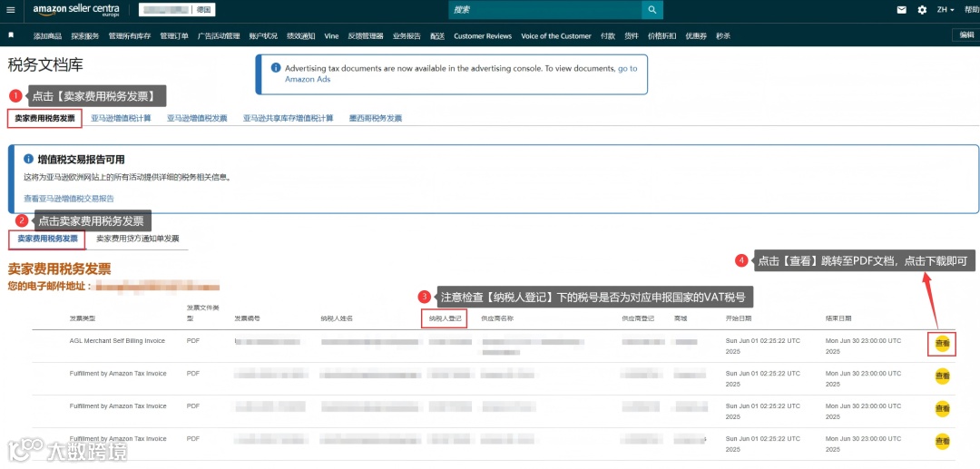Image resolution: width=980 pixels, height=469 pixels.
Task: Open 优惠券 menu item
Action: pos(696,36)
